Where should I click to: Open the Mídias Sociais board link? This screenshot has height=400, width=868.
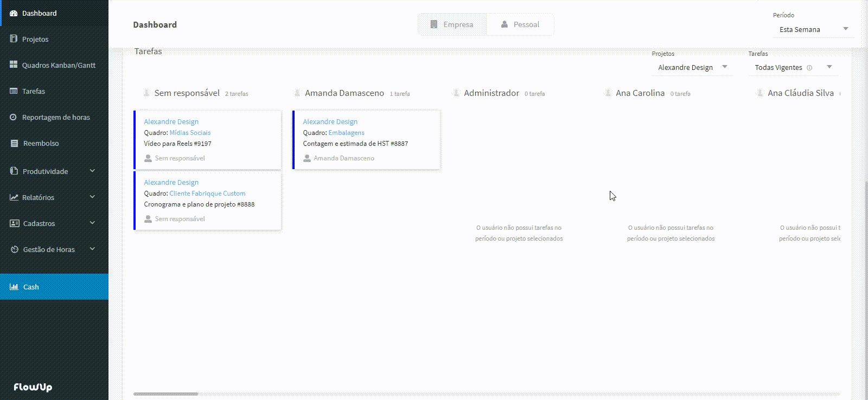pyautogui.click(x=190, y=133)
